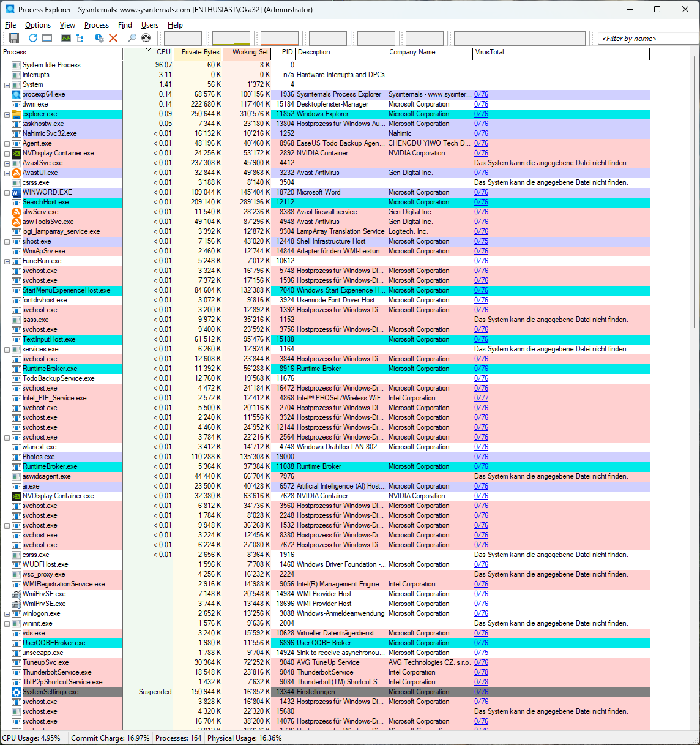Click the icon of NVDisplay.Container.exe PID 2892

(x=17, y=153)
